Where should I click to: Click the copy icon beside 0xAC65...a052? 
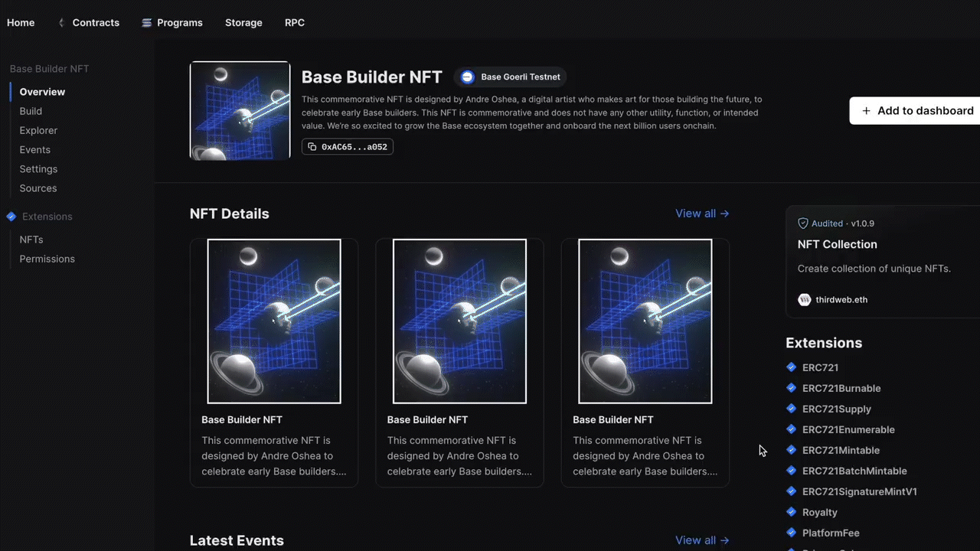312,147
